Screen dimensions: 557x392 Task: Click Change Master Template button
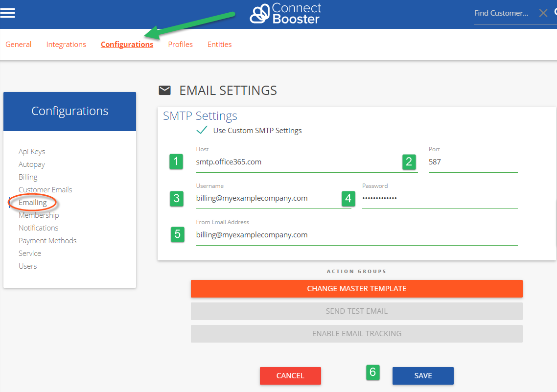pos(357,289)
